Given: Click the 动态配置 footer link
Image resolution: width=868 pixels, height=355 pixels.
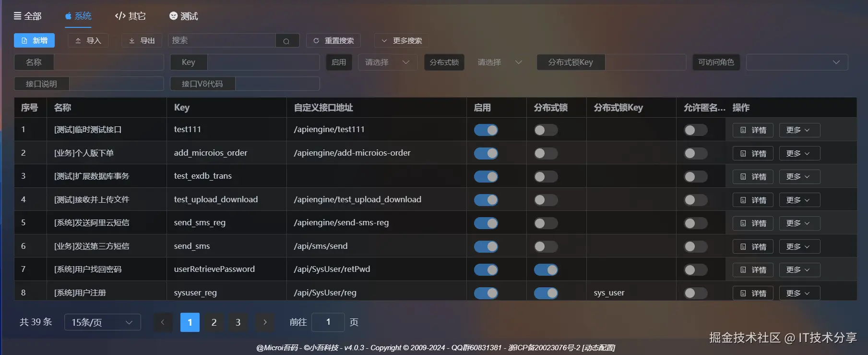Looking at the screenshot, I should tap(598, 348).
